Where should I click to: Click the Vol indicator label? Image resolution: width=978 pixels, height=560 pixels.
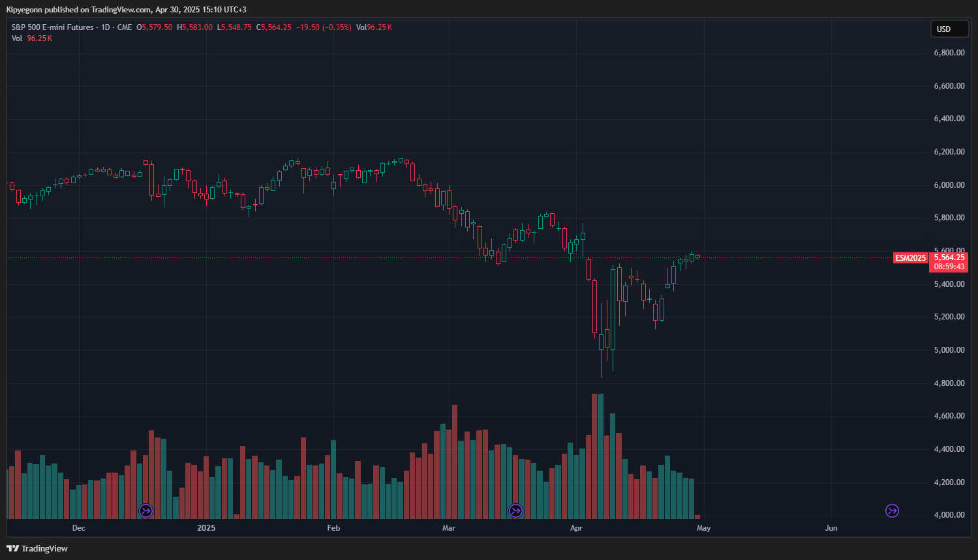click(17, 38)
